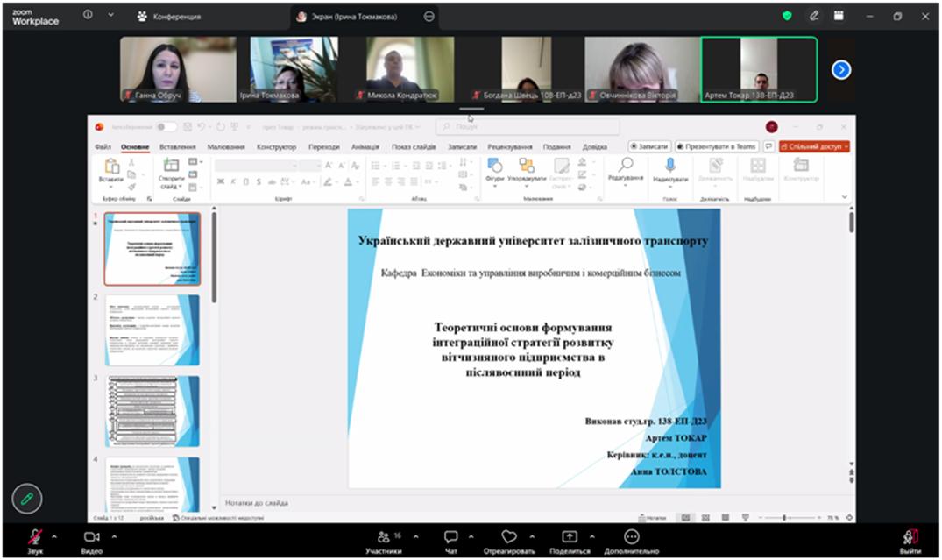Switch to the Вставлення ribbon tab

178,147
